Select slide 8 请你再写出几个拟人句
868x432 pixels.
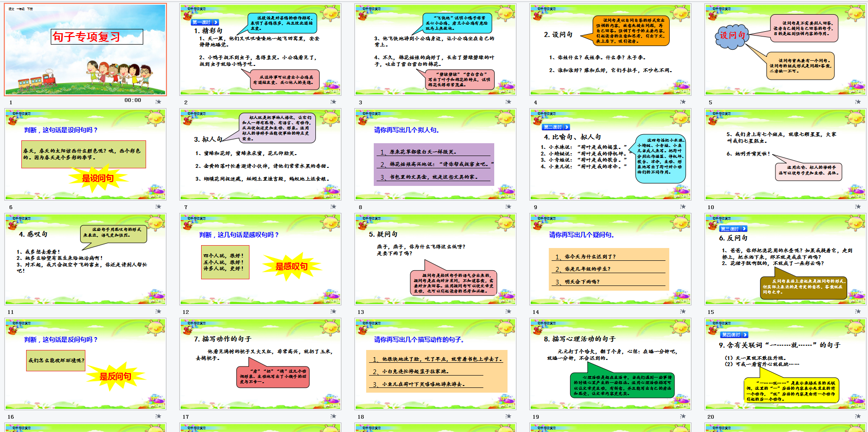pyautogui.click(x=435, y=154)
